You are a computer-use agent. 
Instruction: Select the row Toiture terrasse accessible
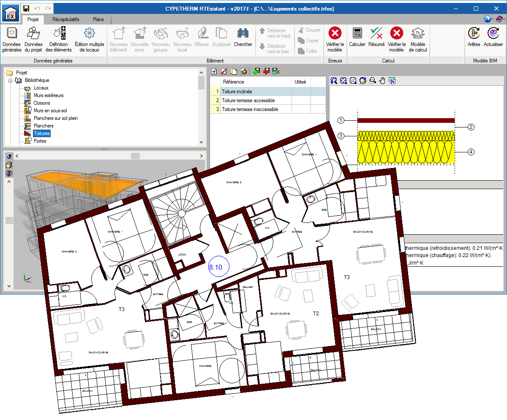coord(268,100)
